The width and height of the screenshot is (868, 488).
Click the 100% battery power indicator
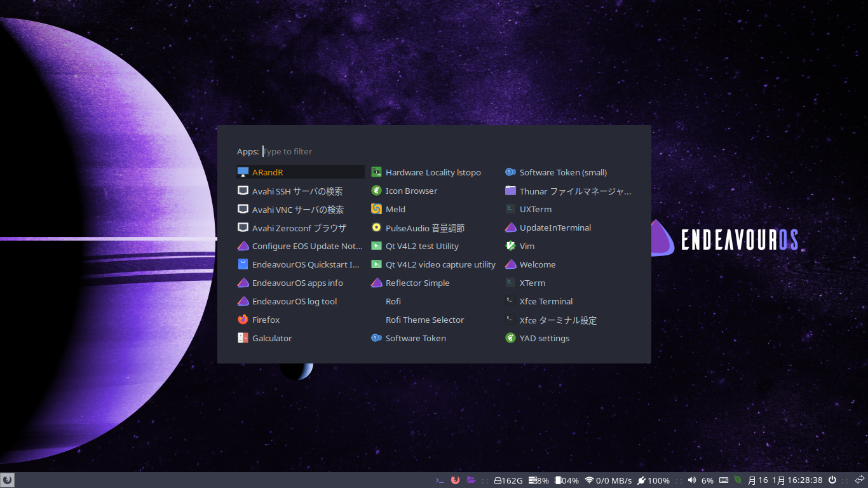(653, 480)
